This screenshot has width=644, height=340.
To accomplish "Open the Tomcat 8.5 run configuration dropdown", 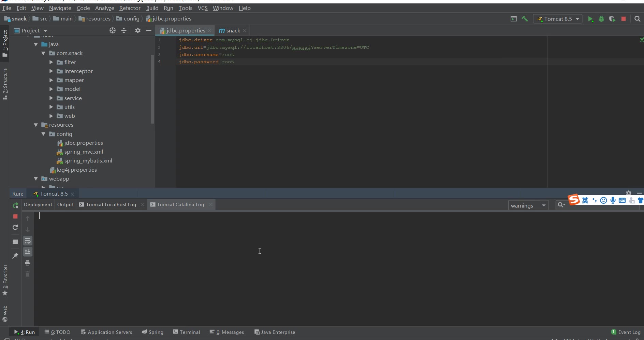I will (x=558, y=19).
